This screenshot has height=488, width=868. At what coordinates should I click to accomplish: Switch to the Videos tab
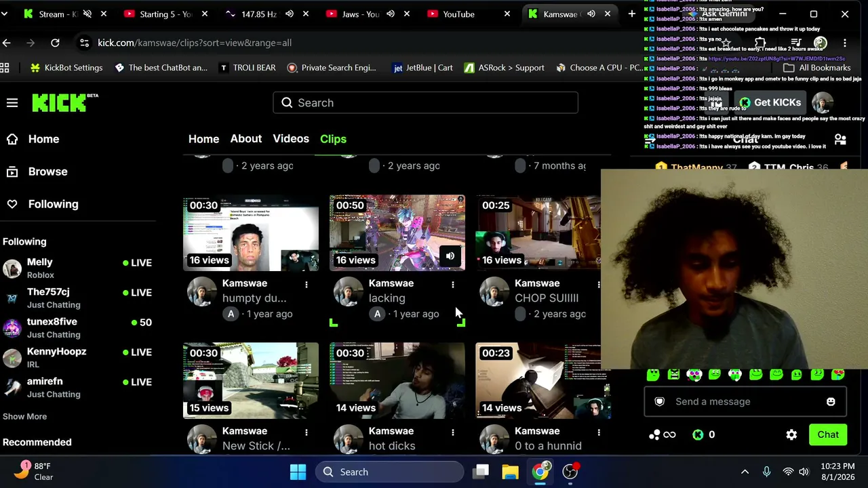[291, 139]
